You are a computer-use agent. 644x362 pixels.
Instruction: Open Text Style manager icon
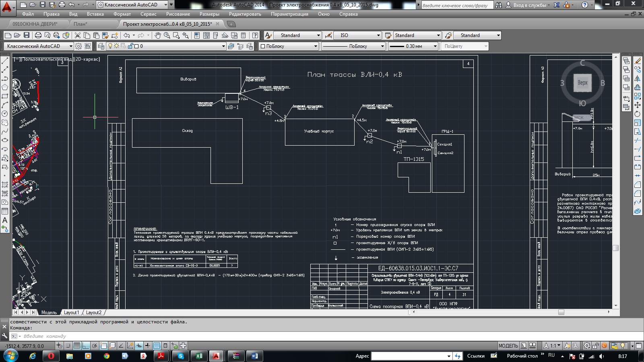pos(268,35)
